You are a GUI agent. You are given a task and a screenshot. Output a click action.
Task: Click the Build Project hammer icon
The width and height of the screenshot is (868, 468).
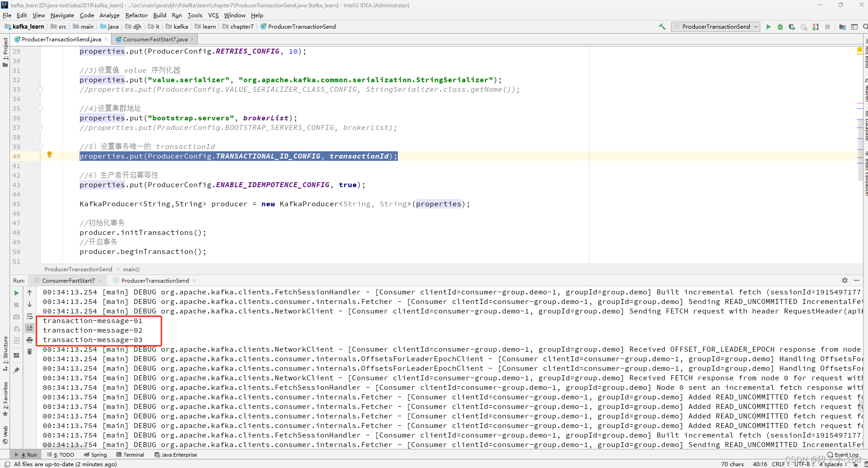(x=662, y=27)
